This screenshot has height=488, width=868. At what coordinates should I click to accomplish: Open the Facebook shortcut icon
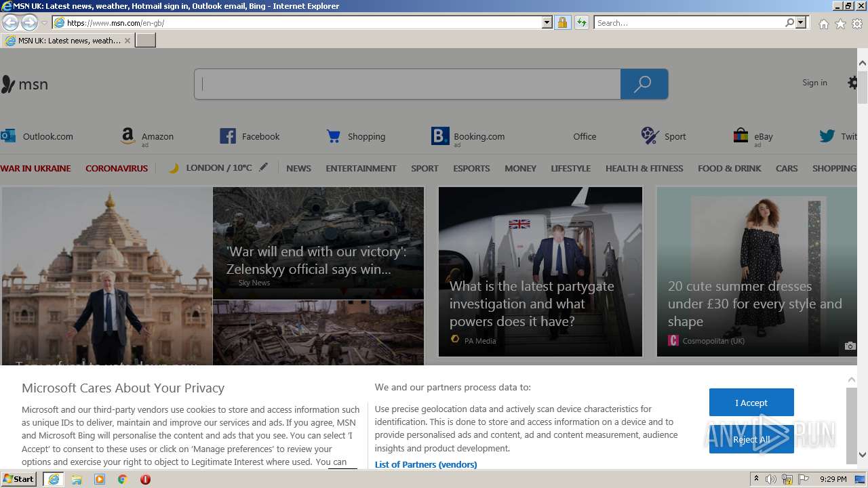228,136
